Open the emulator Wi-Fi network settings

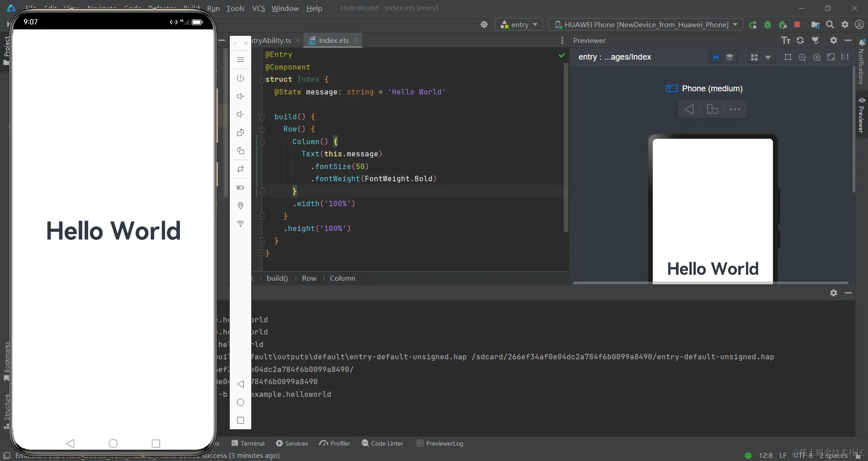(x=241, y=224)
